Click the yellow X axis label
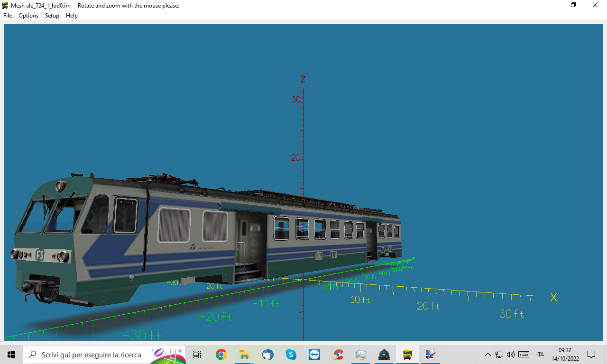Image resolution: width=607 pixels, height=364 pixels. coord(553,298)
